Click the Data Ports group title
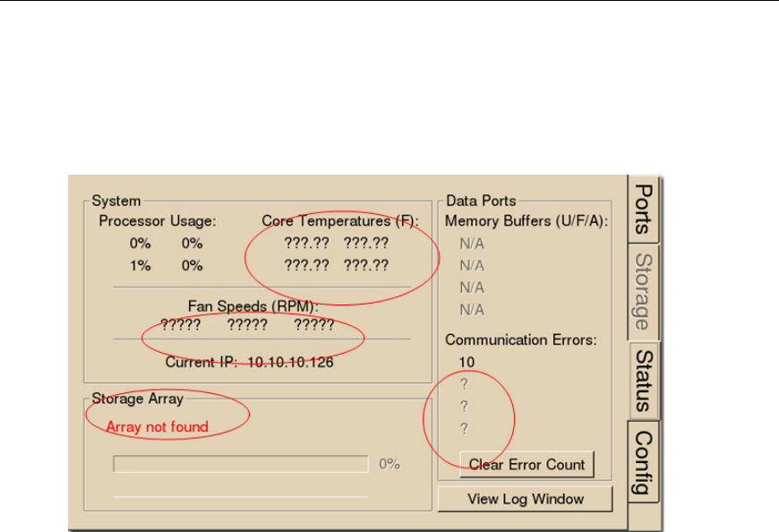The width and height of the screenshot is (779, 532). pyautogui.click(x=481, y=201)
